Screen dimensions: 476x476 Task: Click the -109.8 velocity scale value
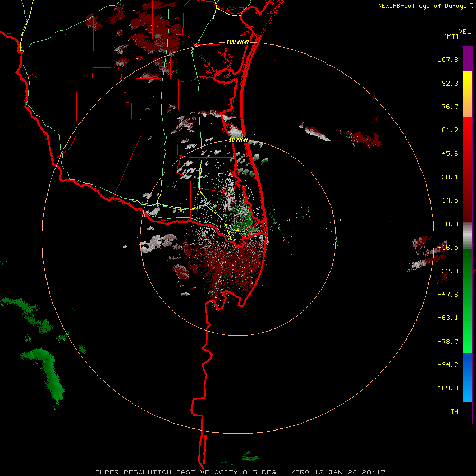point(446,388)
